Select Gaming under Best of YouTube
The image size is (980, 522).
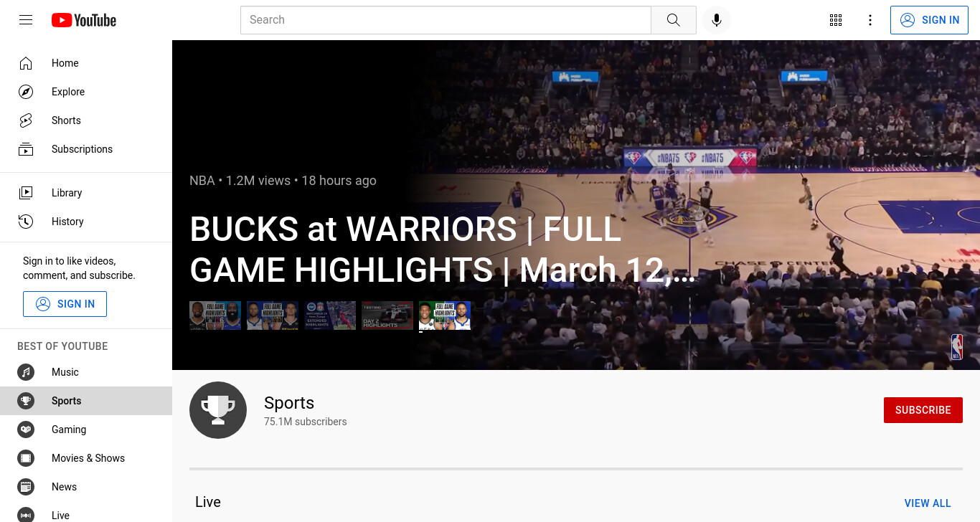pyautogui.click(x=86, y=430)
